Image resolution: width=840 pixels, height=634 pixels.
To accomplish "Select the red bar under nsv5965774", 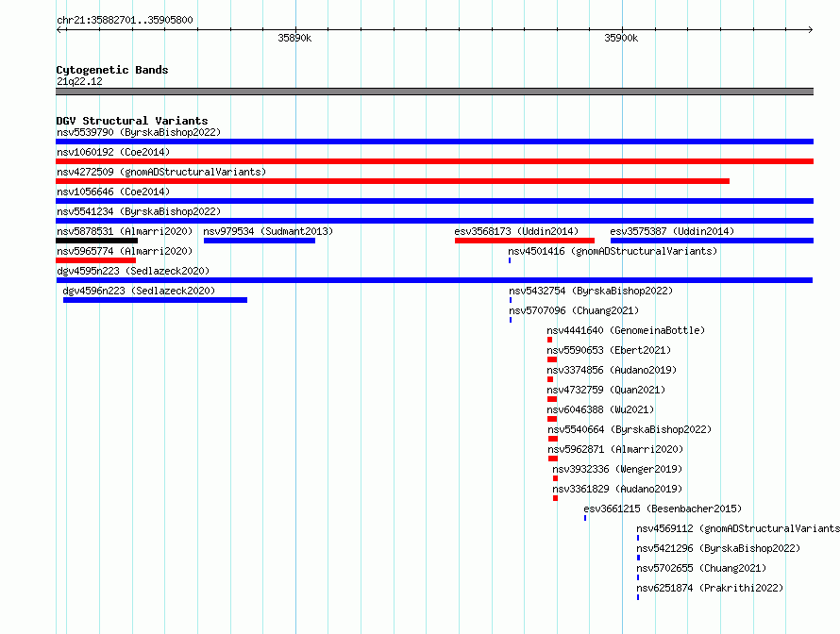I will point(95,260).
